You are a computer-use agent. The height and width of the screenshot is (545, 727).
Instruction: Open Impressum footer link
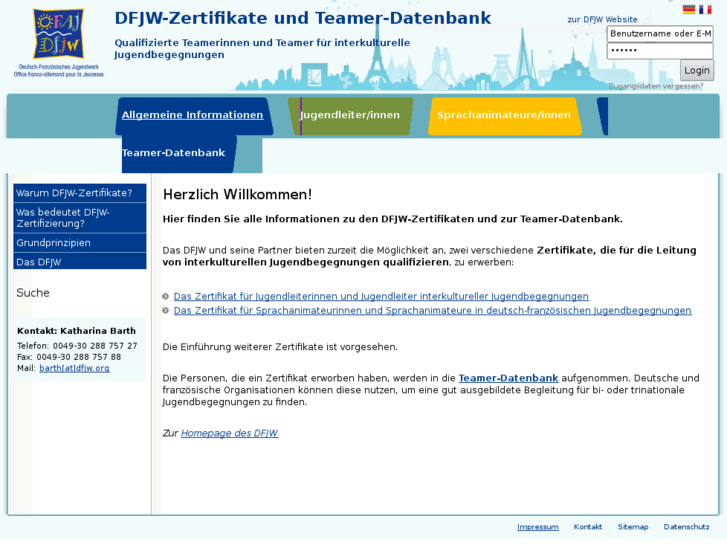538,527
